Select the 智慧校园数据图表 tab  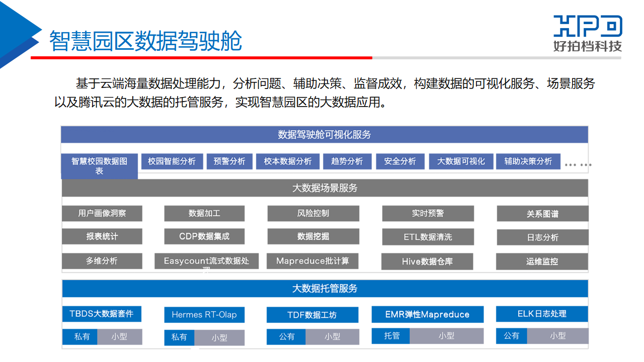99,166
